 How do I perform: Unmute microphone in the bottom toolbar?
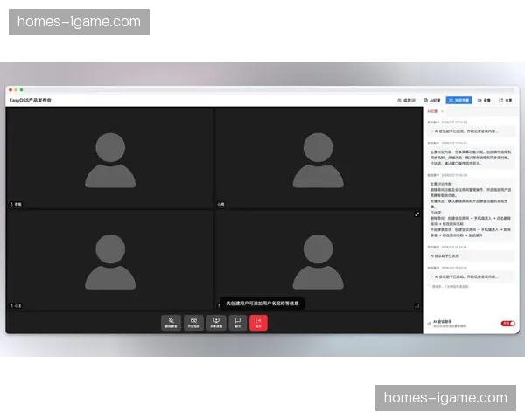[171, 322]
